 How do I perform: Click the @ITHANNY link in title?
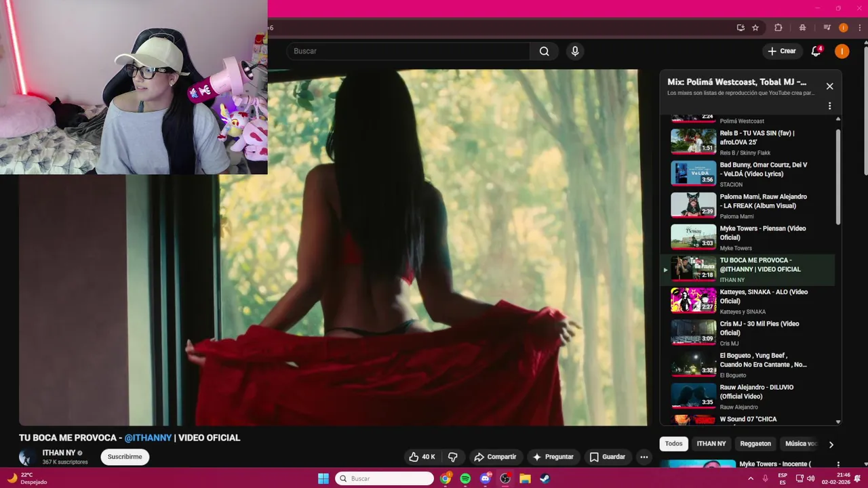pos(148,438)
